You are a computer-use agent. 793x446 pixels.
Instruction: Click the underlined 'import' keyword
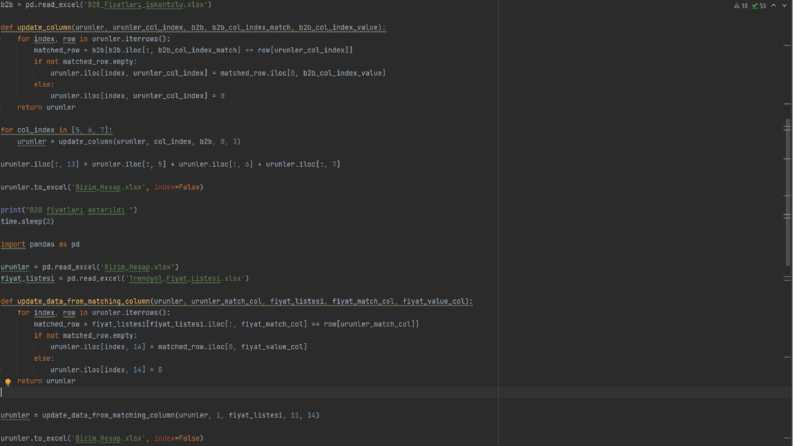[x=13, y=244]
